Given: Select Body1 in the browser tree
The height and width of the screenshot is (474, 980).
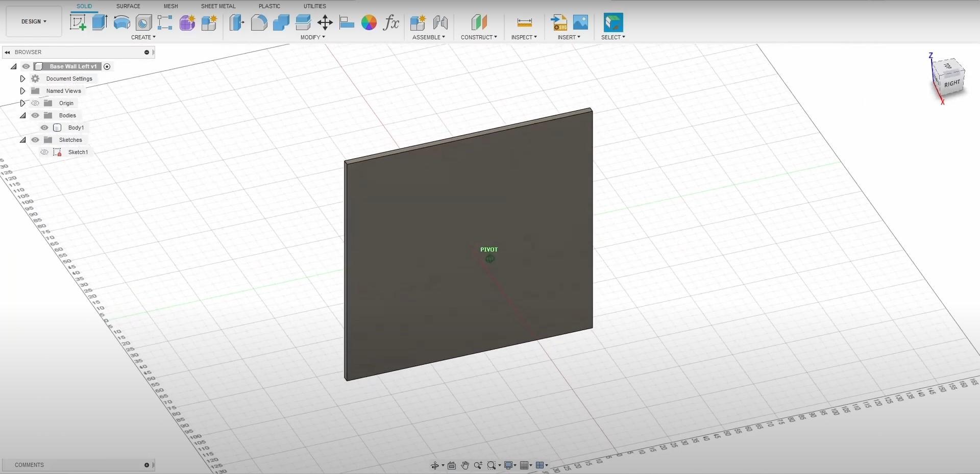Looking at the screenshot, I should [x=76, y=128].
